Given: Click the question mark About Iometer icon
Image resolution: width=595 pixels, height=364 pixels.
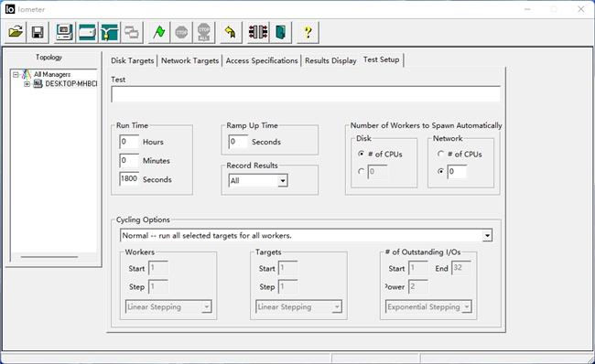Looking at the screenshot, I should point(308,32).
